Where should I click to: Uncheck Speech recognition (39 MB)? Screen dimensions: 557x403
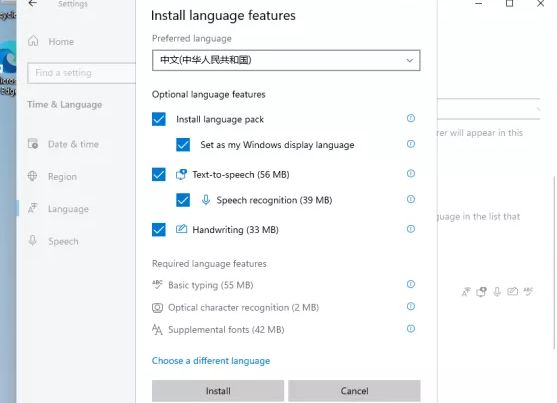click(x=183, y=200)
